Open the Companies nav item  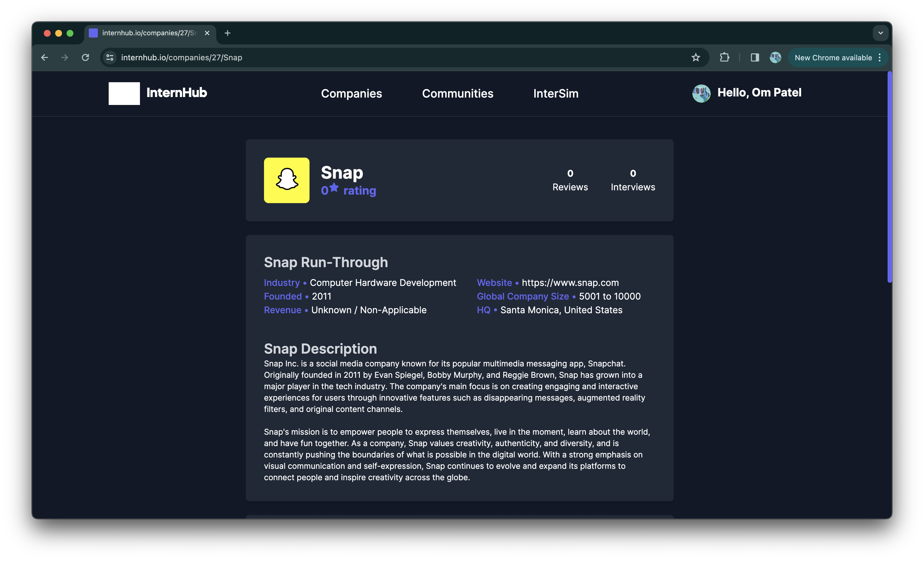click(x=351, y=93)
